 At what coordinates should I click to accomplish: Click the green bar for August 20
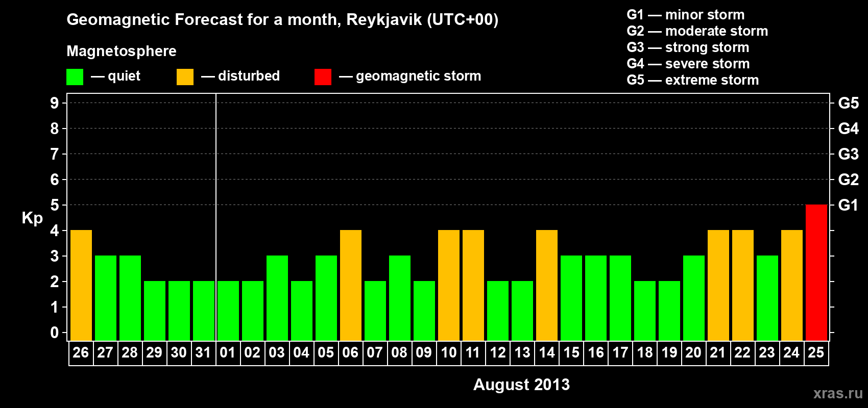click(694, 298)
